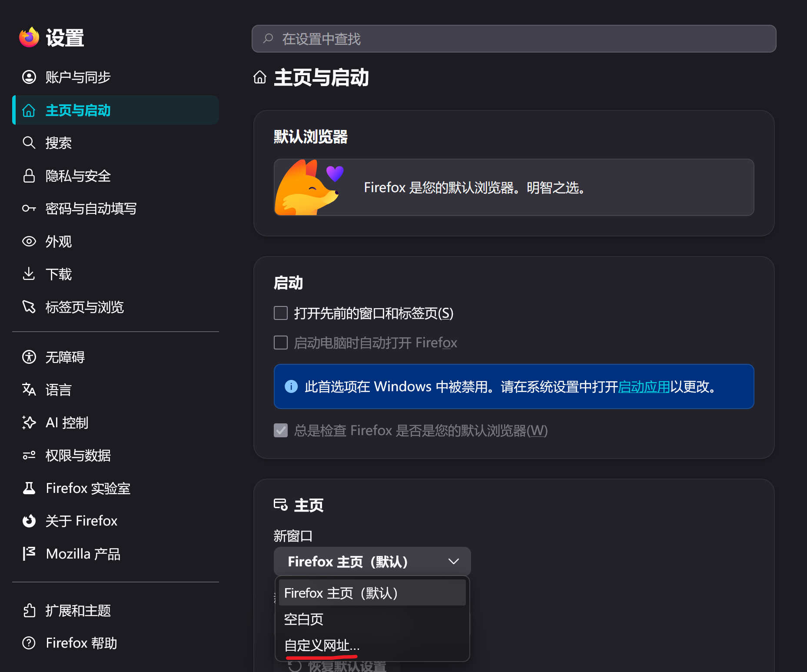Image resolution: width=807 pixels, height=672 pixels.
Task: Click the question mark icon for Firefox 帮助
Action: (x=29, y=643)
